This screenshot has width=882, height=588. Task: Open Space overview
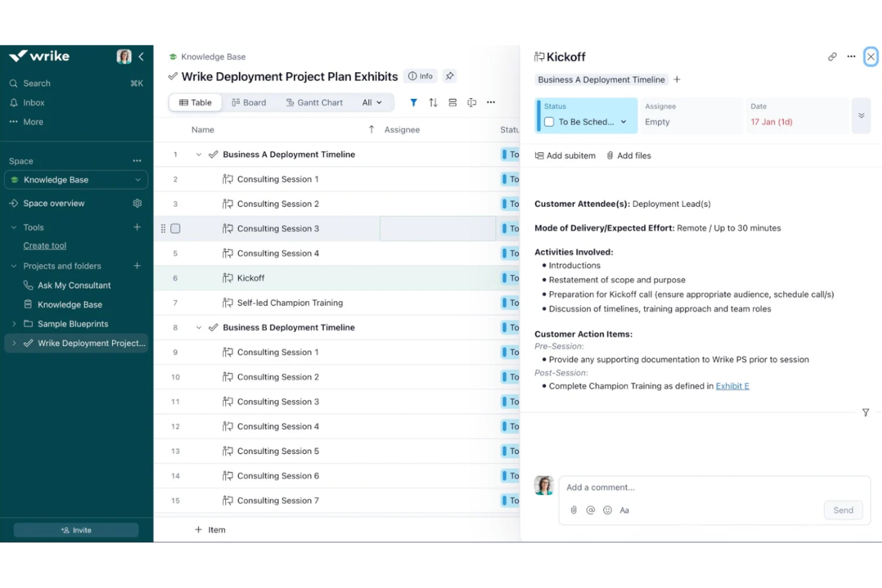click(54, 203)
